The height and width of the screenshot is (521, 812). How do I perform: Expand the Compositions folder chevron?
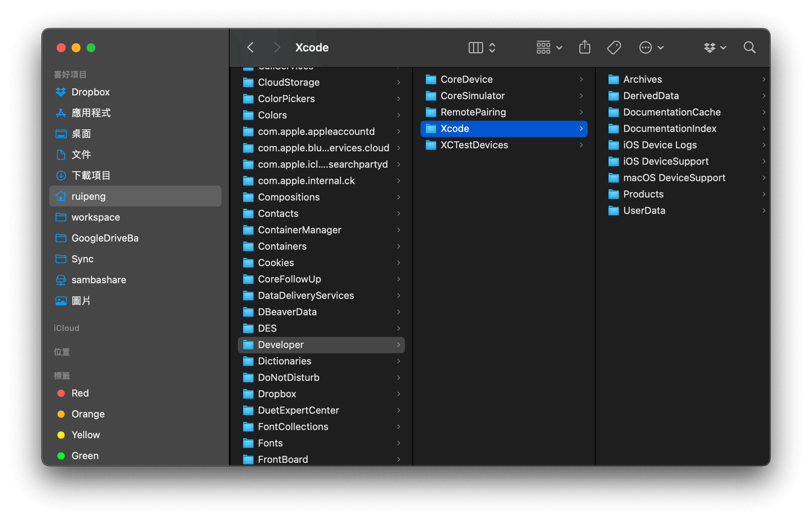399,197
